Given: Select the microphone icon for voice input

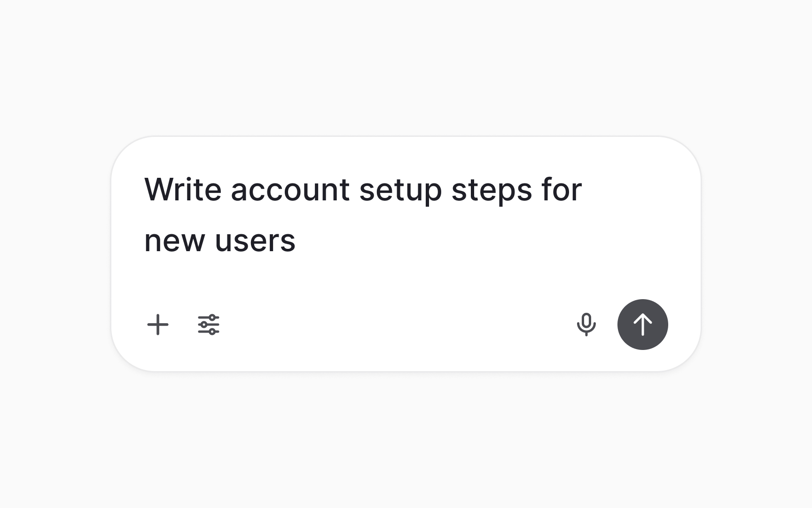Looking at the screenshot, I should point(587,324).
